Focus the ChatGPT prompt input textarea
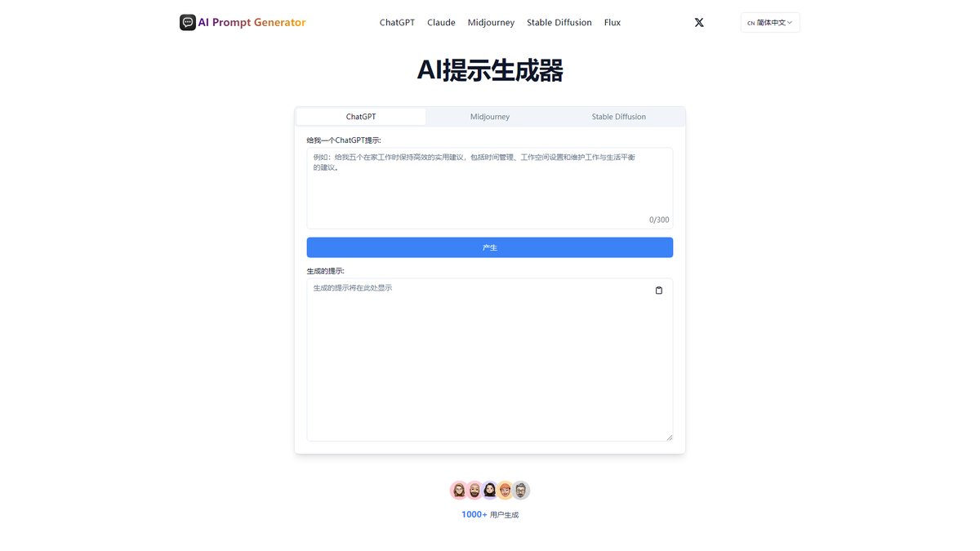 pos(490,188)
